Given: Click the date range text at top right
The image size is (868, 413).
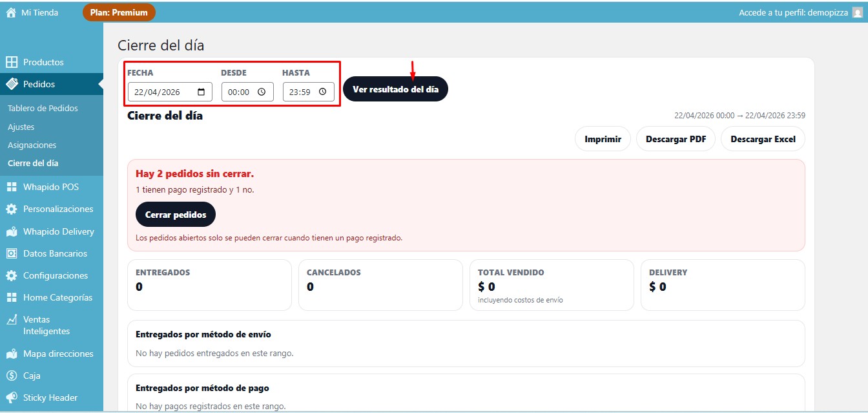Looking at the screenshot, I should tap(739, 116).
